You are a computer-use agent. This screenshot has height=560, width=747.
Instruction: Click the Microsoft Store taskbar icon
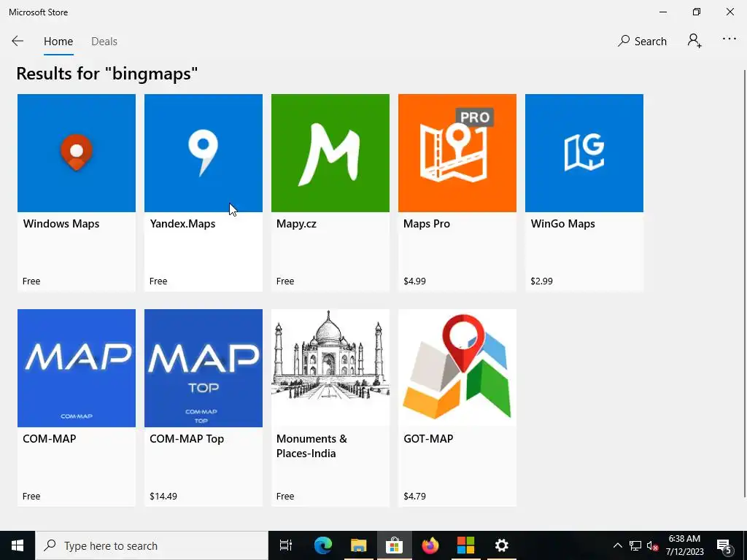[394, 545]
